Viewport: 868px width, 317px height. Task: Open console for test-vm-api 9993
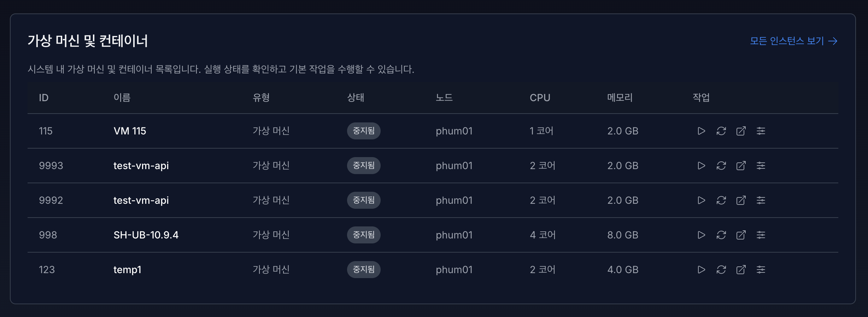[741, 165]
